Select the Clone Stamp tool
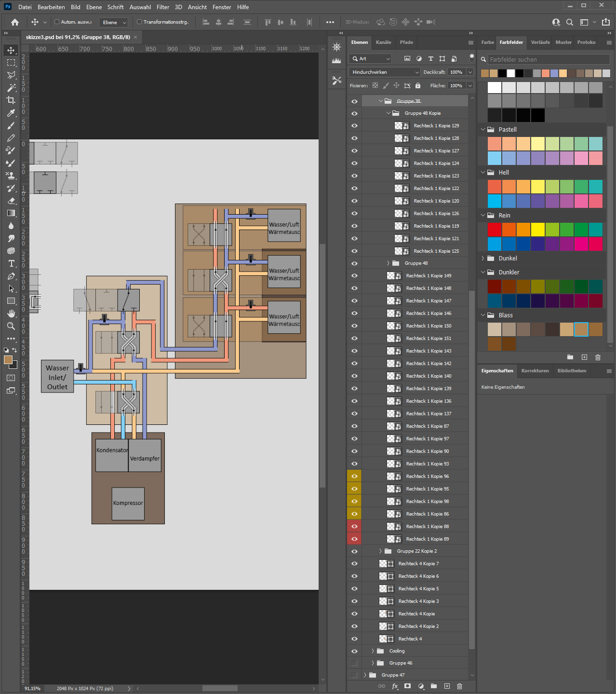Screen dimensions: 616x694 (x=11, y=176)
